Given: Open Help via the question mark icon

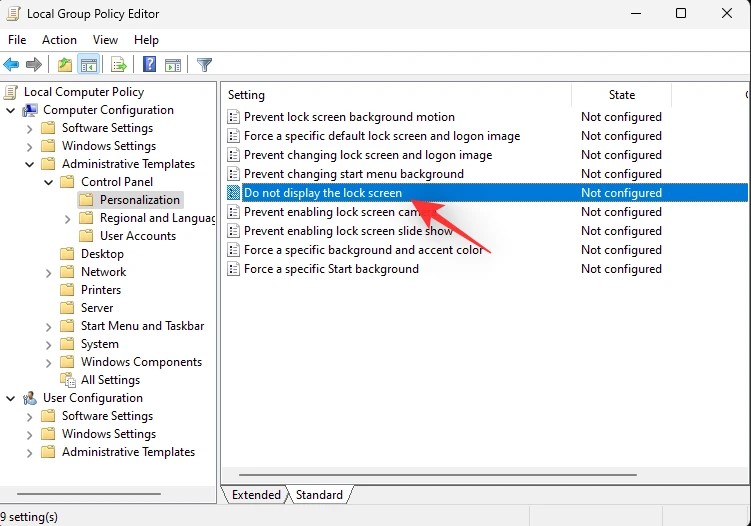Looking at the screenshot, I should click(x=149, y=65).
